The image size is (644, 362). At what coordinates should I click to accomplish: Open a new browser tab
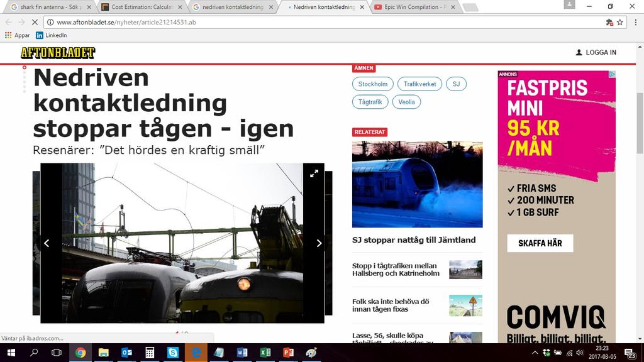(470, 8)
